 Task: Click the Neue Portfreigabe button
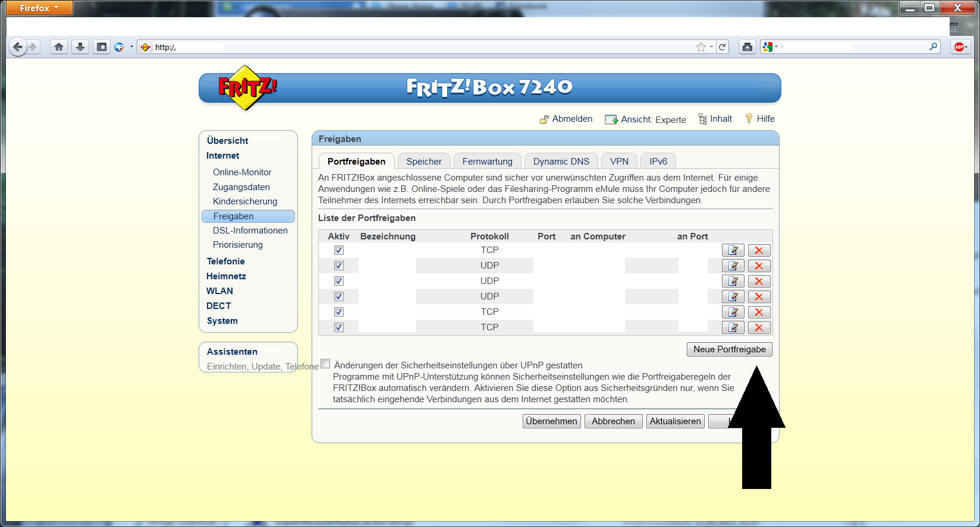(x=730, y=349)
